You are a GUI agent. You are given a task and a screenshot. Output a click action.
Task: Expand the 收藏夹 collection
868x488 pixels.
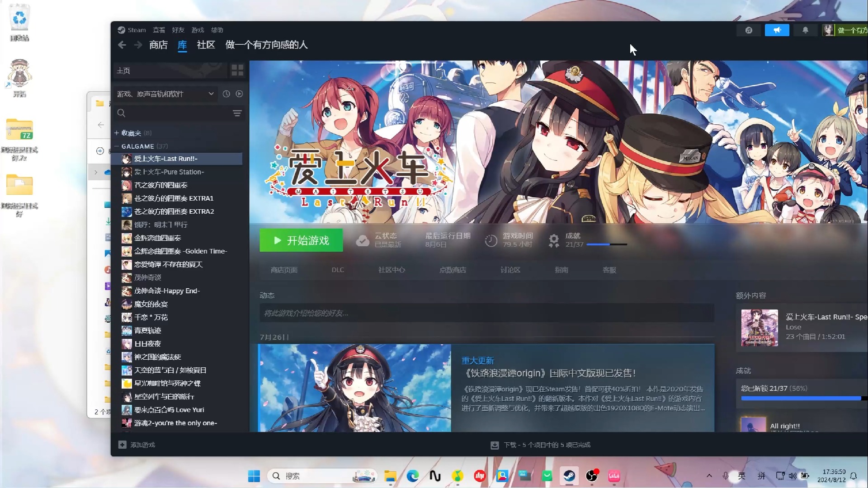[117, 133]
